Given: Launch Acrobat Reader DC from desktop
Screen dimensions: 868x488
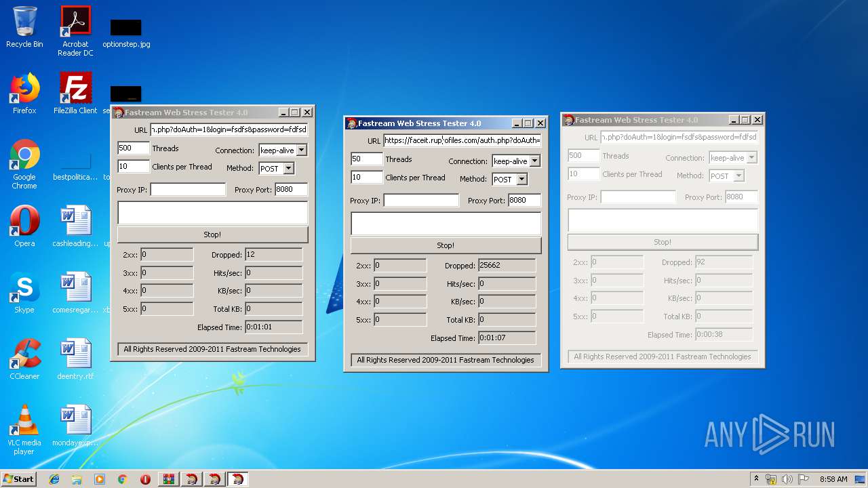Looking at the screenshot, I should pos(75,31).
